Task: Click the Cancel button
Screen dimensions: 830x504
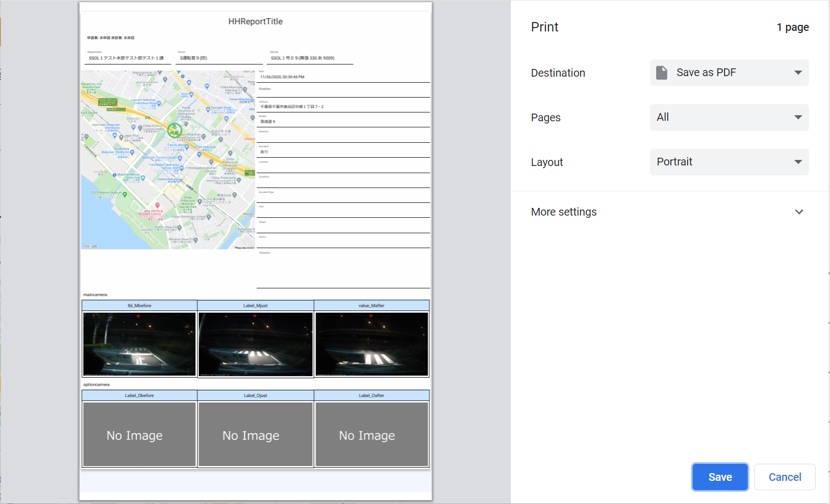Action: point(785,477)
